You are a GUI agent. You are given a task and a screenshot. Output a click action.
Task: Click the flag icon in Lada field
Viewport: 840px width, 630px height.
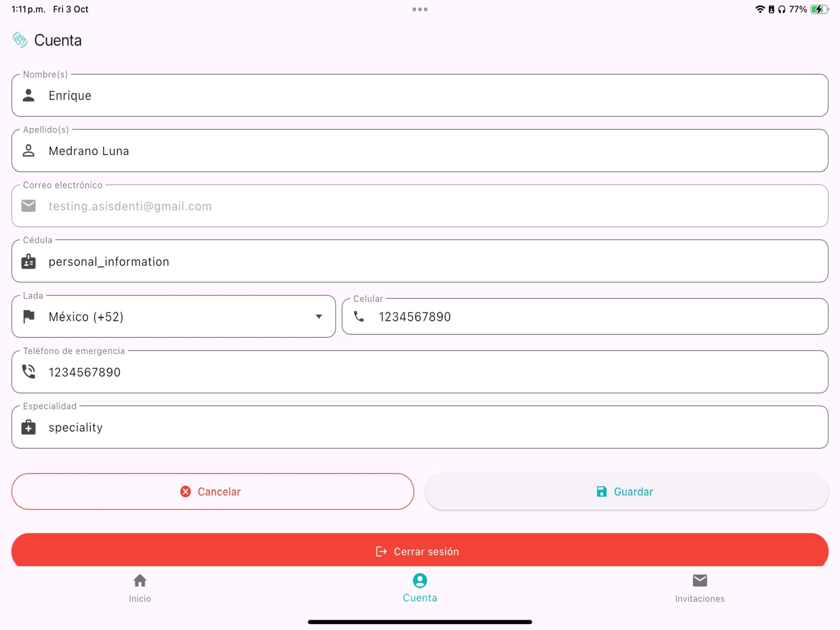[x=29, y=316]
